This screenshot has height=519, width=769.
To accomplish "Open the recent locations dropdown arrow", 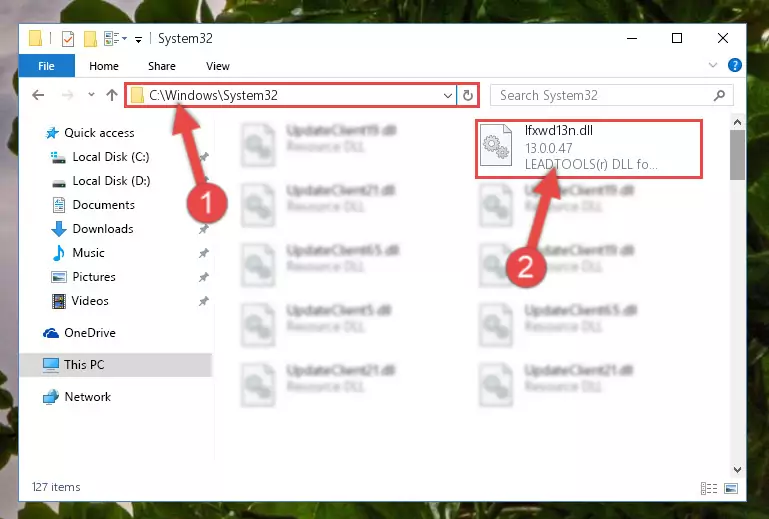I will tap(91, 95).
